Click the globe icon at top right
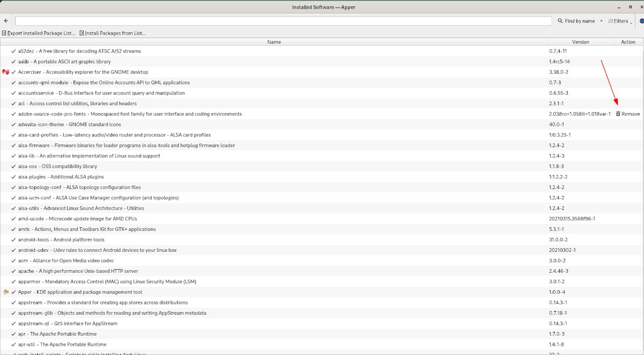Screen dimensions: 644x355 pos(641,21)
